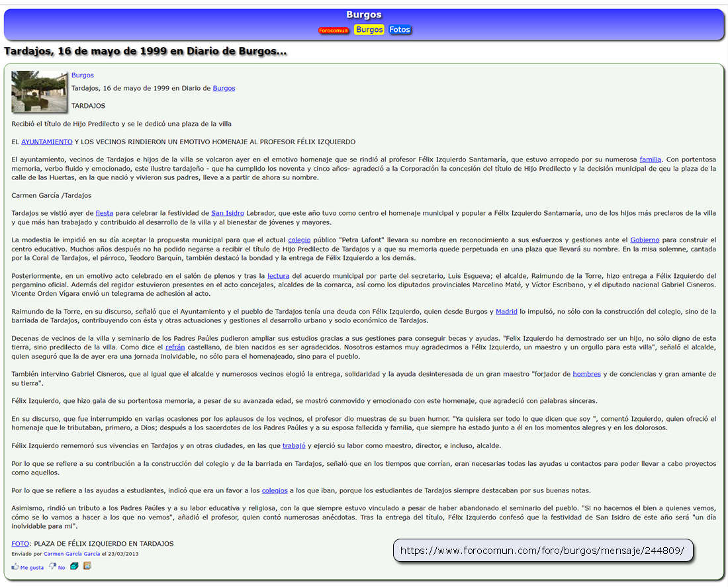This screenshot has width=728, height=587.
Task: Click the hombres link
Action: coord(586,374)
